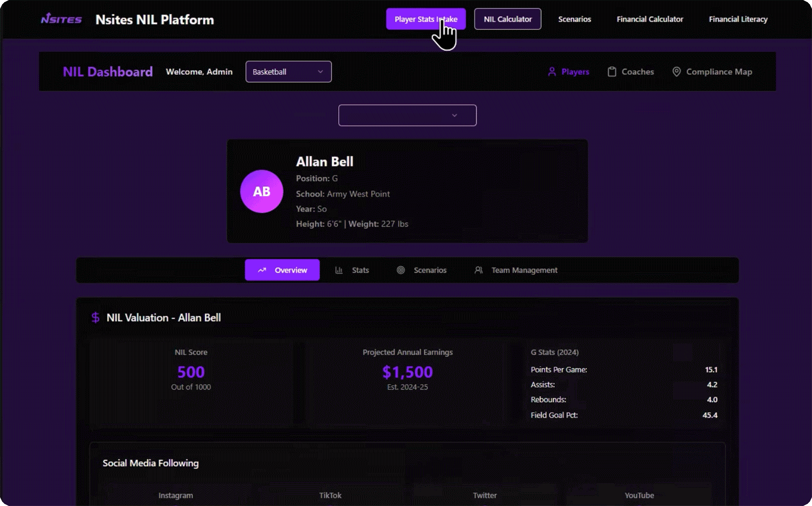This screenshot has width=812, height=506.
Task: Switch to the Stats tab label
Action: click(x=360, y=270)
